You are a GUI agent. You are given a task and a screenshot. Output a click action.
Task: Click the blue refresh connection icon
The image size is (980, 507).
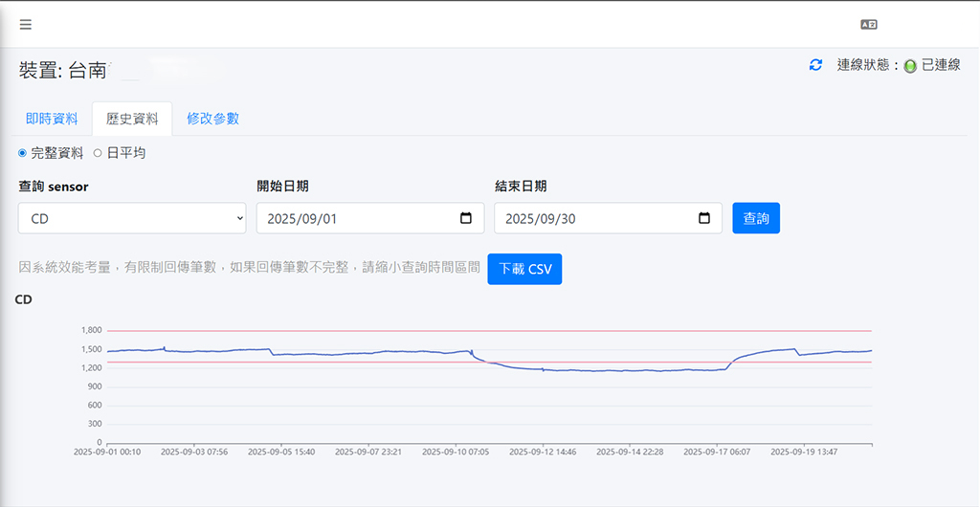pos(815,65)
